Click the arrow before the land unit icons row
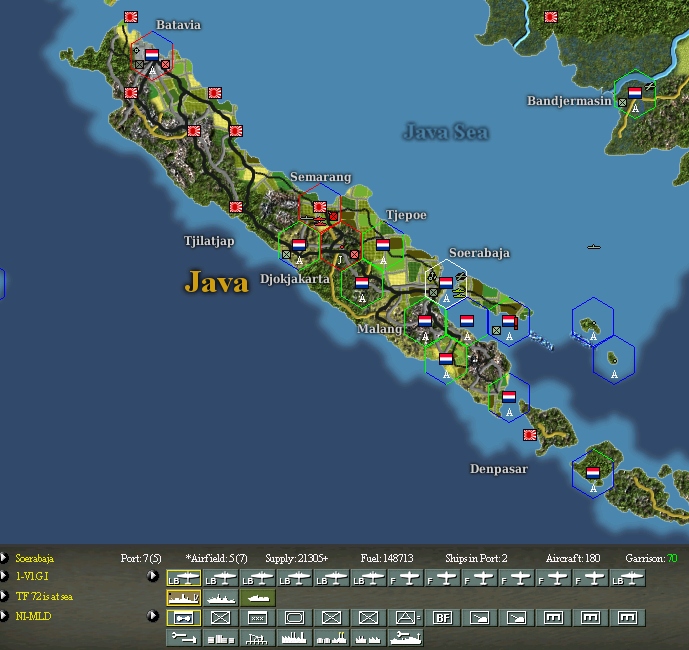Screen dimensions: 689x650 pyautogui.click(x=152, y=616)
